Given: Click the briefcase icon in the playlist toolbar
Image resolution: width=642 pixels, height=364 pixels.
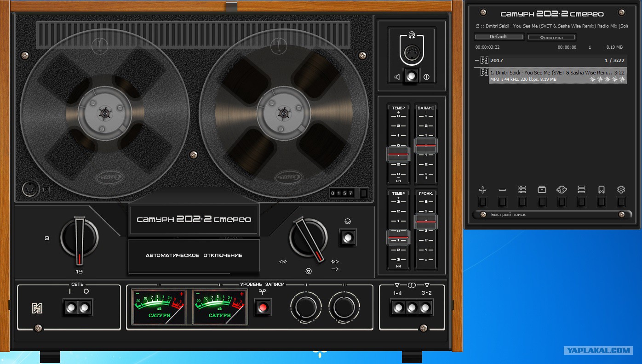Looking at the screenshot, I should 542,190.
